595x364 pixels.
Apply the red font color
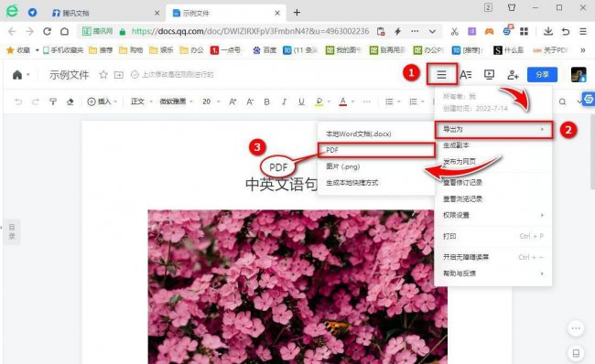point(343,102)
